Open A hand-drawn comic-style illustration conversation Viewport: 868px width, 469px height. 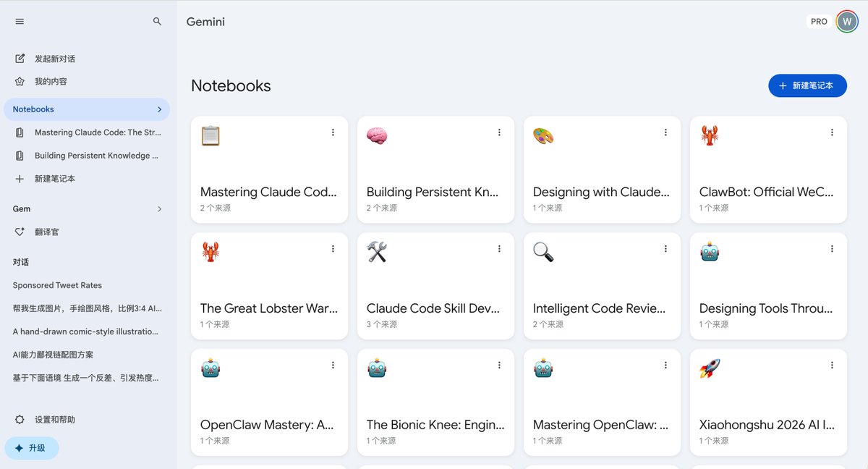click(85, 331)
